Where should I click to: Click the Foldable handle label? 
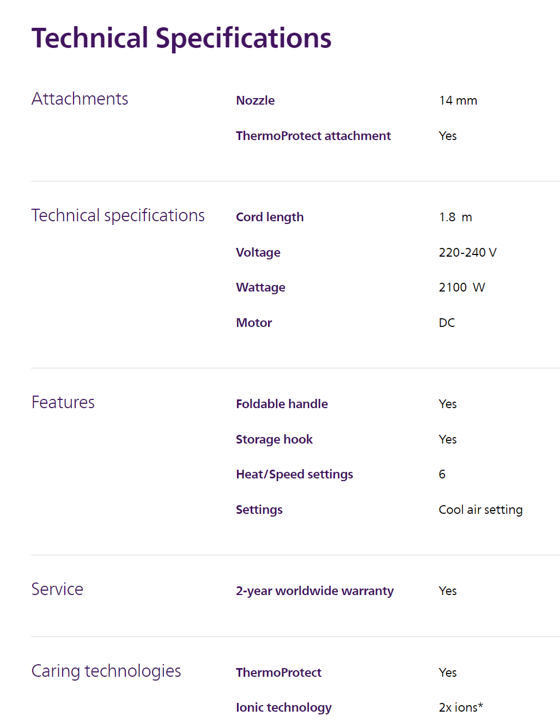(x=282, y=404)
